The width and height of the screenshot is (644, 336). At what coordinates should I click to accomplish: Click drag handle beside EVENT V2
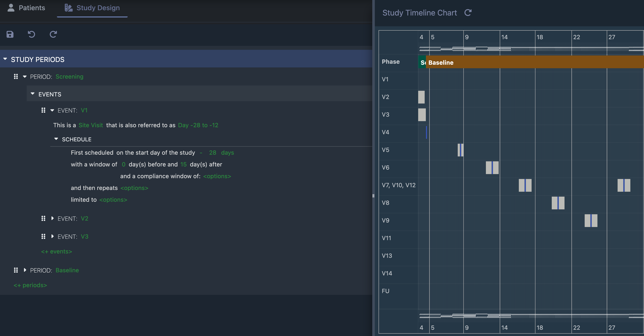click(43, 219)
